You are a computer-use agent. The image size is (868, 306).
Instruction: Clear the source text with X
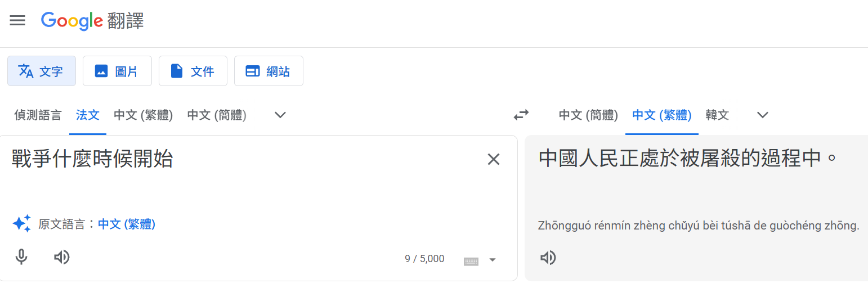tap(494, 159)
